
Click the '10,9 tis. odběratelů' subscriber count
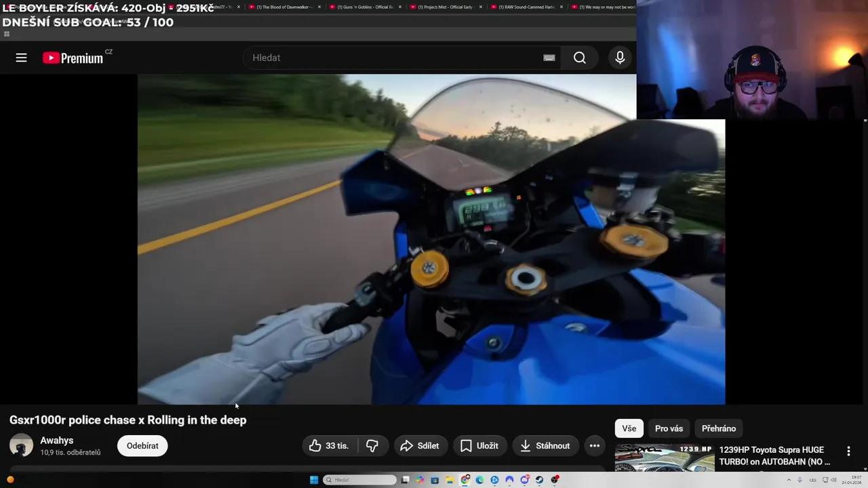[71, 452]
